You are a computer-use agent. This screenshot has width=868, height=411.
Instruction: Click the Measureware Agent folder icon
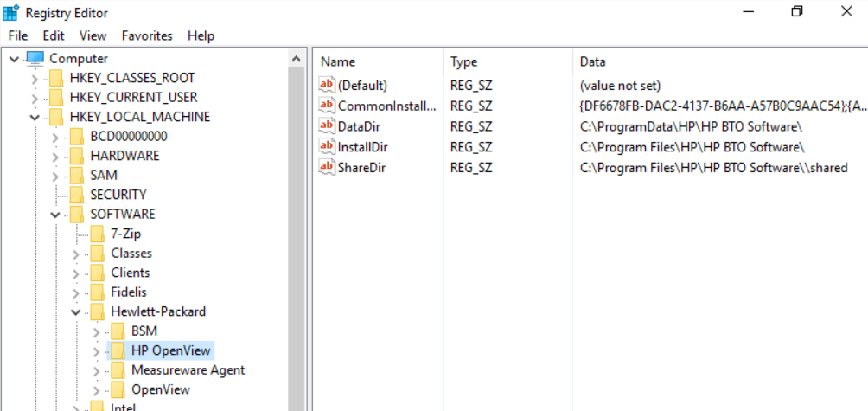[x=118, y=369]
